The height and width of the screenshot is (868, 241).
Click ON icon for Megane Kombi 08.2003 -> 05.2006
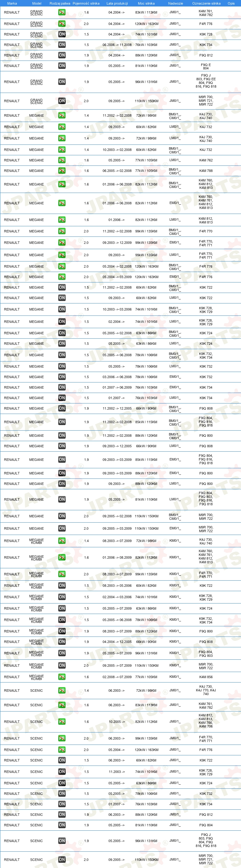click(62, 586)
